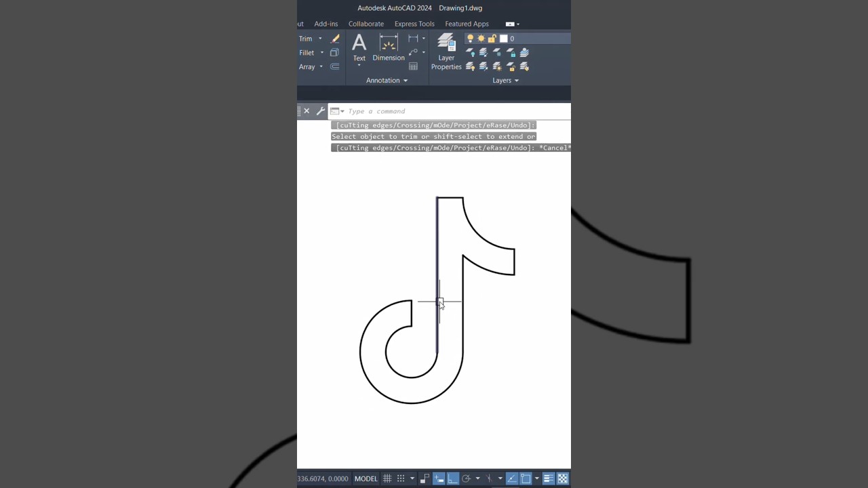The image size is (868, 488).
Task: Pick the Linear dimension icon
Action: (x=413, y=38)
